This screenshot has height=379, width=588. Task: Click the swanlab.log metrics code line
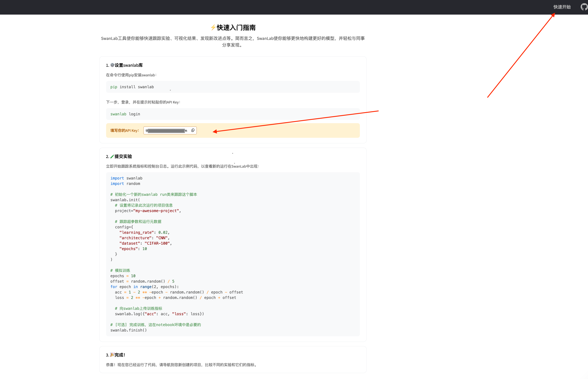[x=159, y=314]
